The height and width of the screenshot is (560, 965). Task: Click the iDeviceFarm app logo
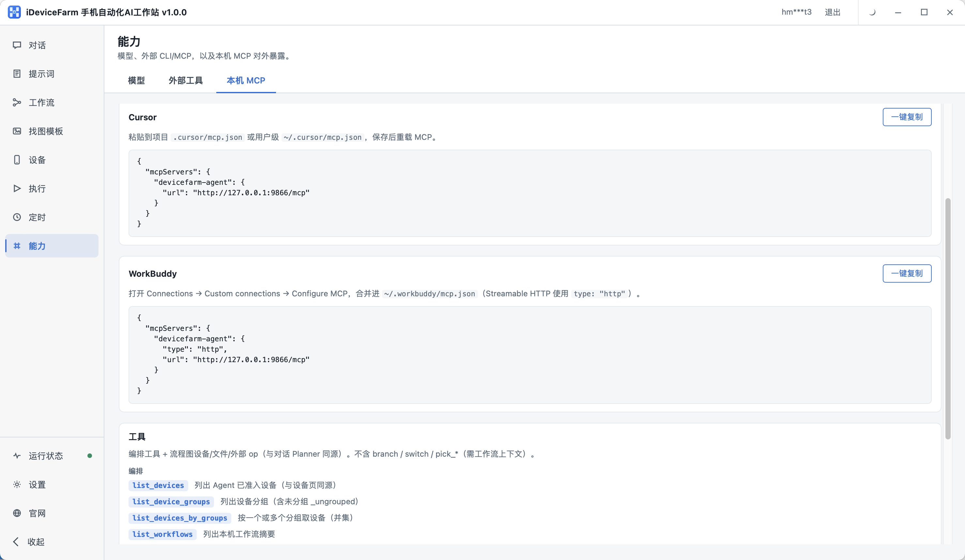(x=14, y=12)
